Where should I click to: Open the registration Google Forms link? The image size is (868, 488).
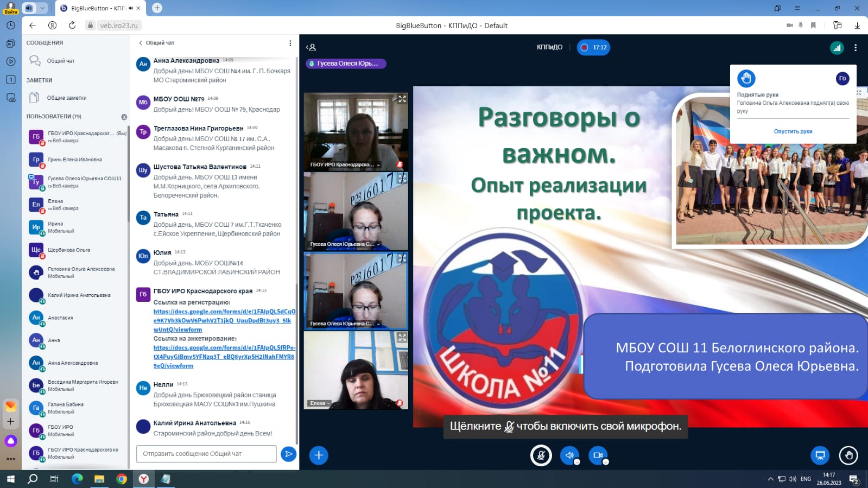pyautogui.click(x=224, y=320)
